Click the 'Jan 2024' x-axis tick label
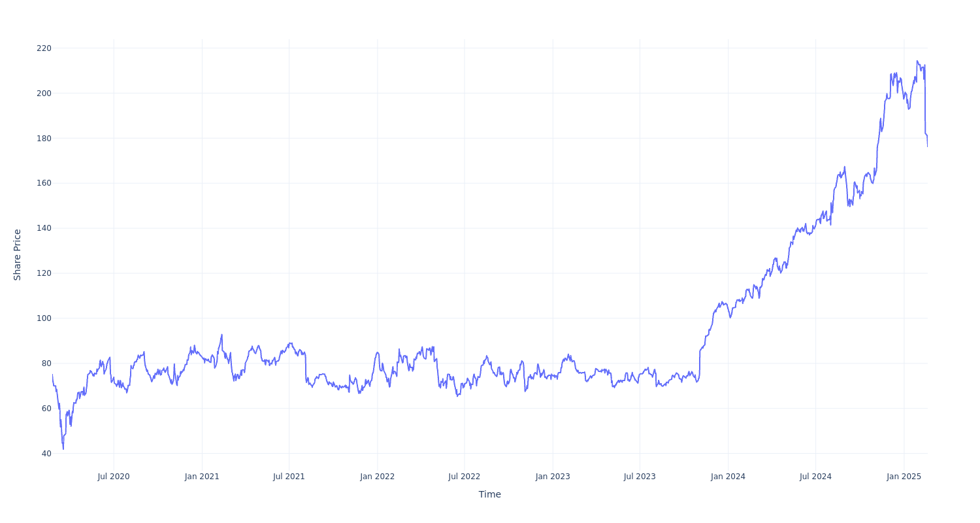The width and height of the screenshot is (980, 523). pos(728,477)
